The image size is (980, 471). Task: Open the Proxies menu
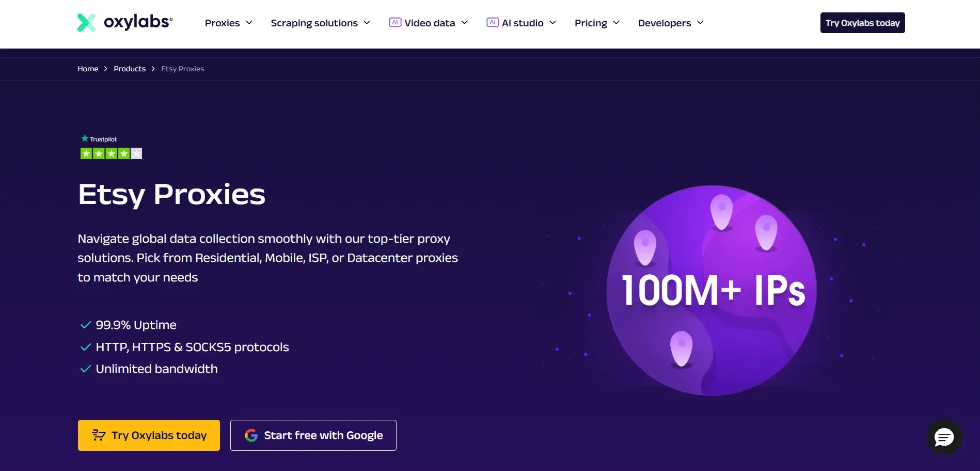(x=229, y=23)
